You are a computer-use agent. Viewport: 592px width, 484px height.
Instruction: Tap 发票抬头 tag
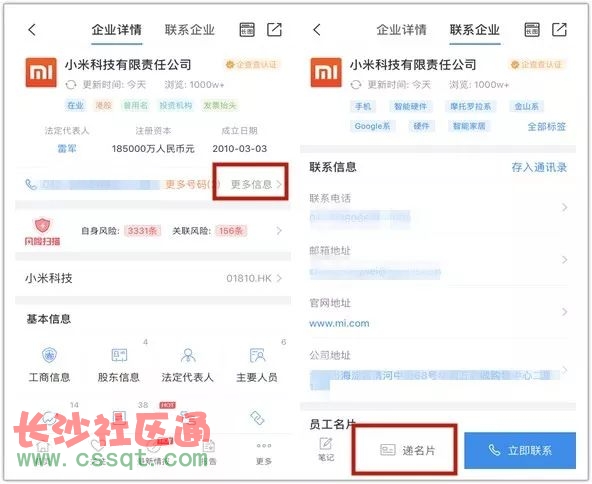pyautogui.click(x=220, y=105)
